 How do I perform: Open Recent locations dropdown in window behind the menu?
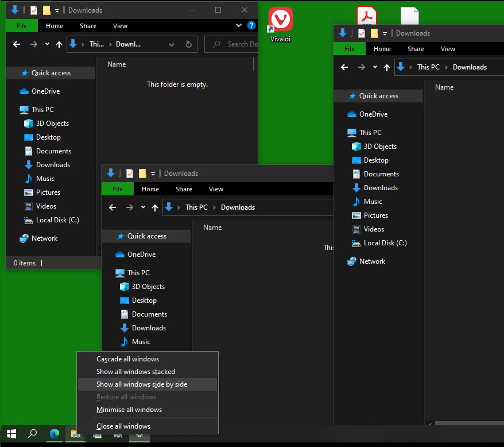tap(143, 207)
